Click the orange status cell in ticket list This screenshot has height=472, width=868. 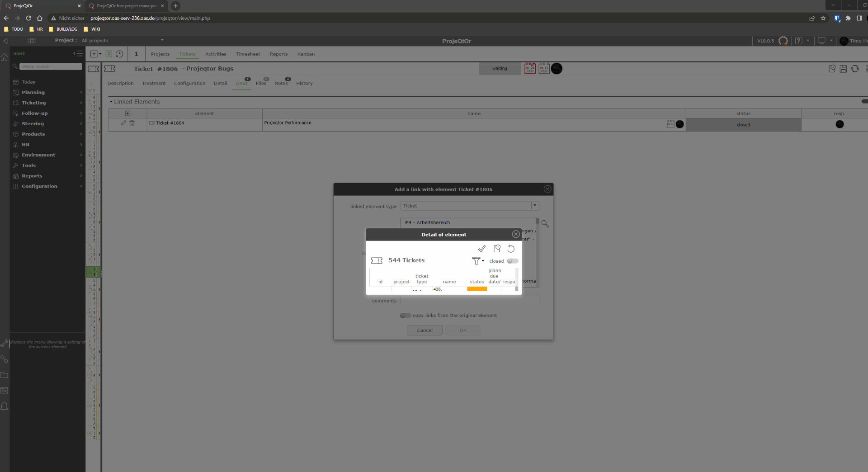pos(477,289)
